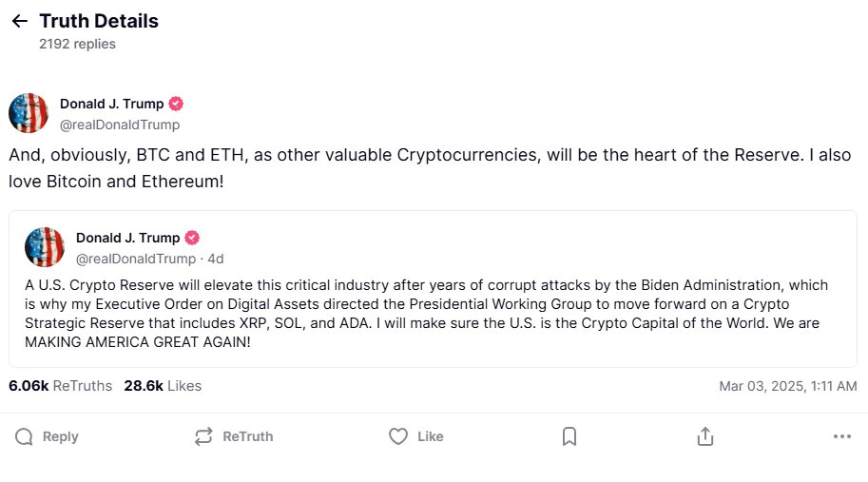Click the Reply speech bubble icon
This screenshot has width=868, height=482.
coord(24,436)
